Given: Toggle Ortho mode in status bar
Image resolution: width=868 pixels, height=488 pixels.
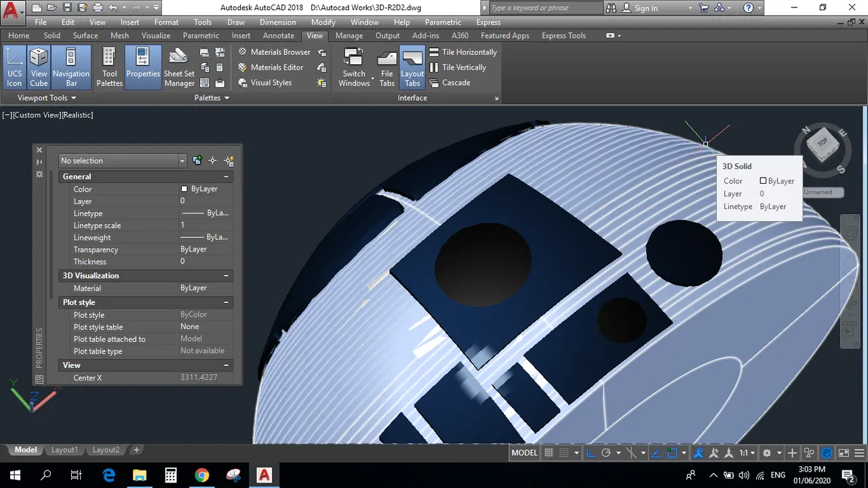Looking at the screenshot, I should point(591,453).
